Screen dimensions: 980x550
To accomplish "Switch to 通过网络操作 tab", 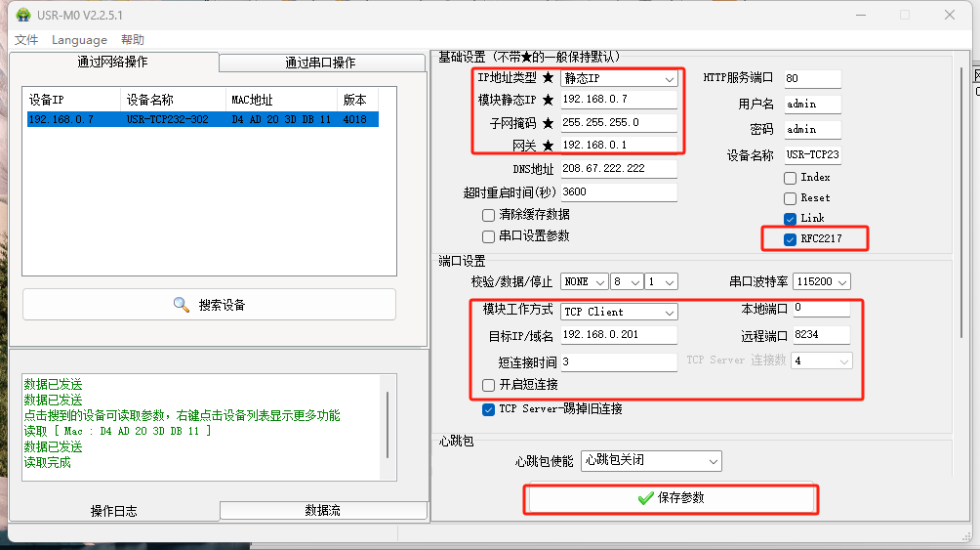I will pyautogui.click(x=113, y=62).
